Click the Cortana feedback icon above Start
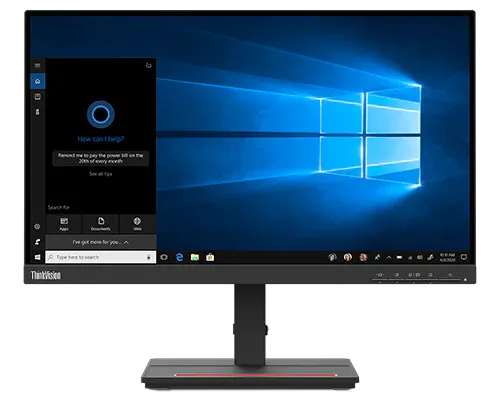The image size is (500, 400). tap(38, 242)
